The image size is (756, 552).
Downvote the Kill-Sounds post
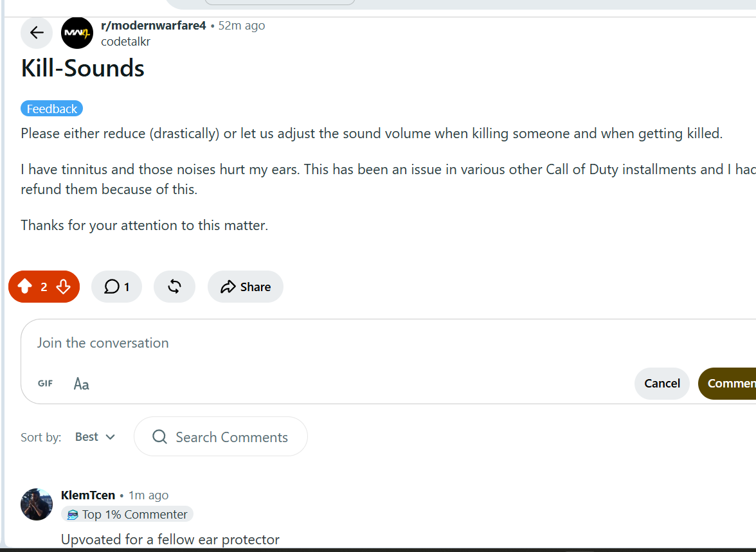(63, 287)
